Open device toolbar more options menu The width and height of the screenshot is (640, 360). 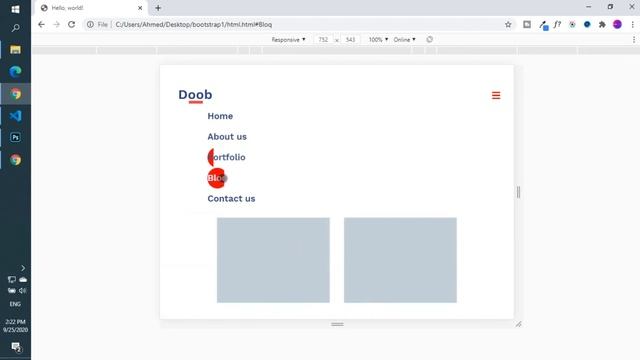tap(633, 40)
